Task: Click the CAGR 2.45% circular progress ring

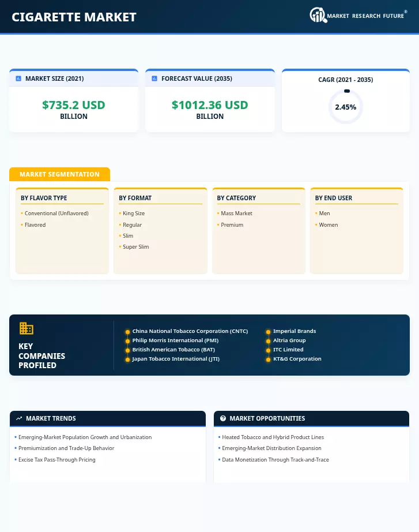Action: tap(345, 107)
